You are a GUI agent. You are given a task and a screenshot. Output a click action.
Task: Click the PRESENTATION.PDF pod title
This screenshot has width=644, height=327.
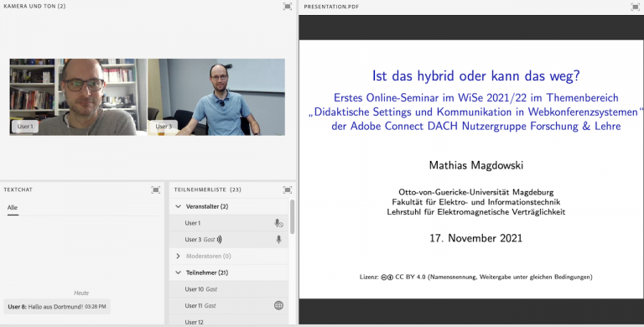coord(331,7)
